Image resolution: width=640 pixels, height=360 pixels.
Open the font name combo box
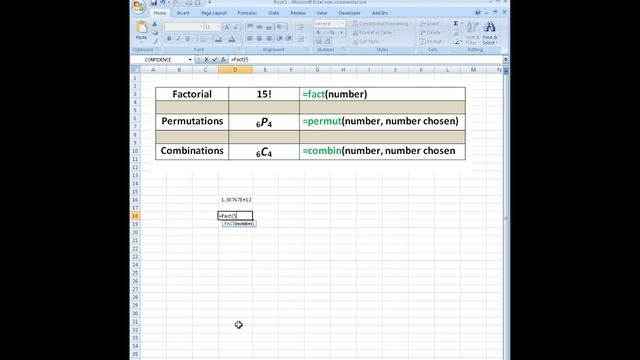click(x=184, y=27)
